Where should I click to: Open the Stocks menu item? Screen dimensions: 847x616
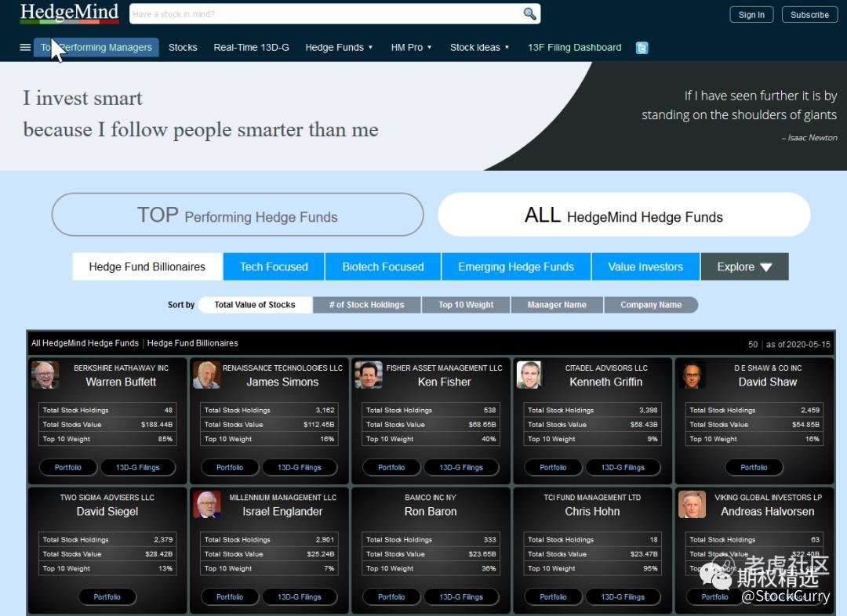pos(183,48)
